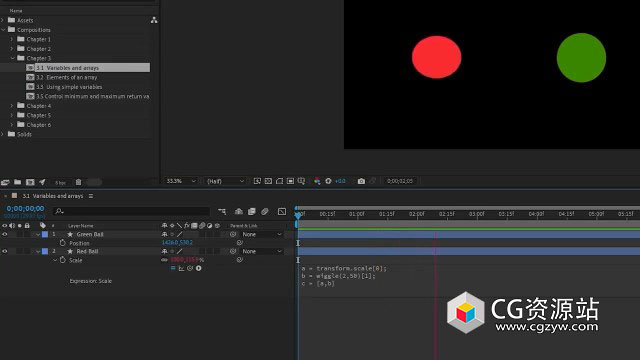Collapse the Green Ball layer properties
This screenshot has height=360, width=640.
tap(38, 234)
